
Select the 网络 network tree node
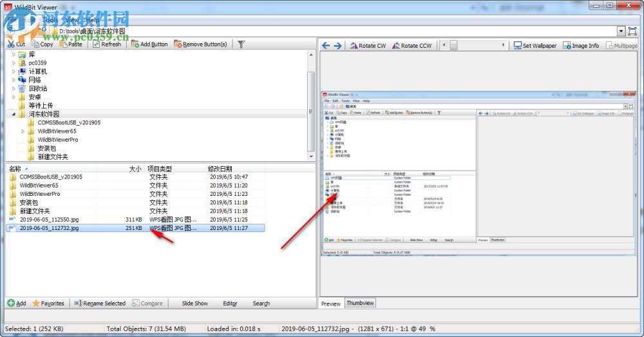click(35, 80)
